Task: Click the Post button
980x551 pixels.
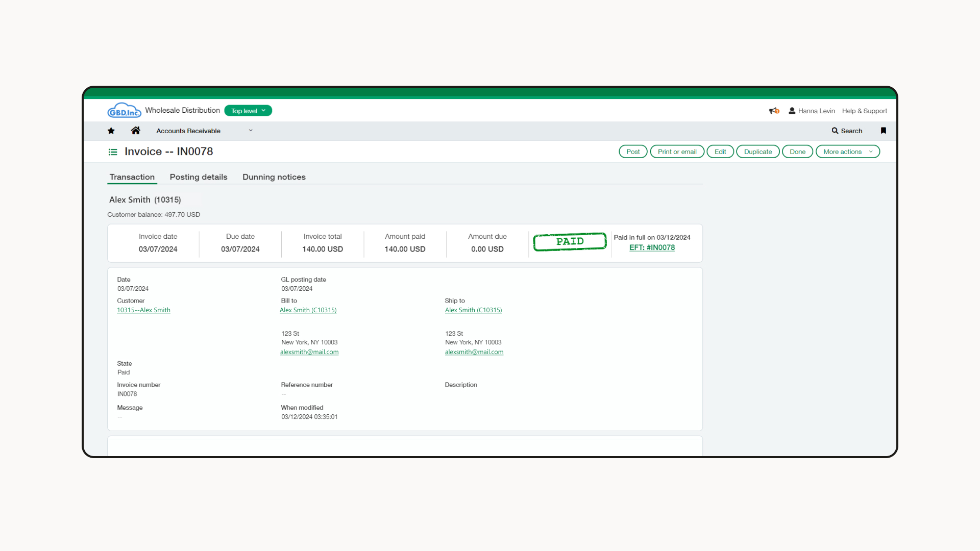Action: tap(633, 152)
